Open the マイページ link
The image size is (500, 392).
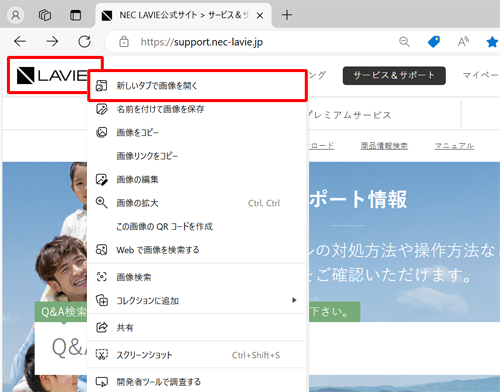click(x=480, y=75)
